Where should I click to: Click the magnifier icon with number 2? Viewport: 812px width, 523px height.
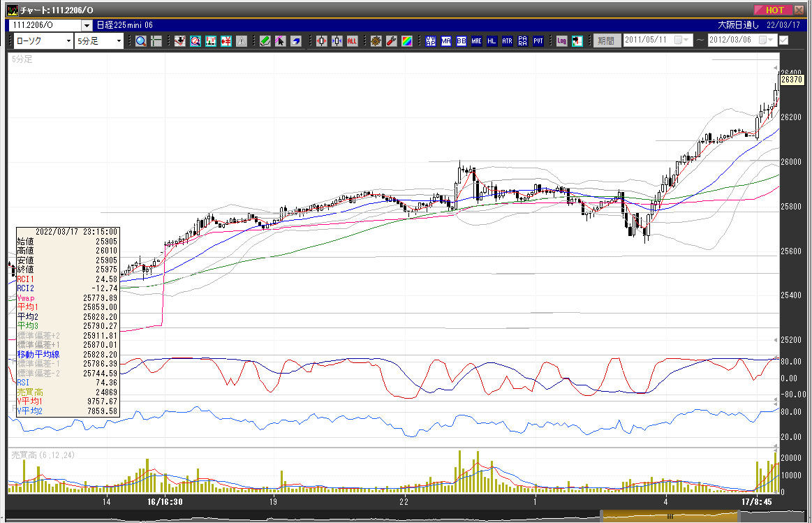click(195, 41)
